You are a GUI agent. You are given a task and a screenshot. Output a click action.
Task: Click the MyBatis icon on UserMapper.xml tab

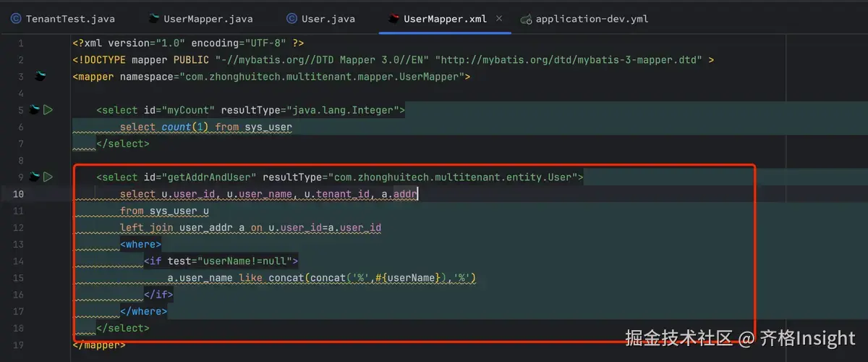pyautogui.click(x=394, y=19)
